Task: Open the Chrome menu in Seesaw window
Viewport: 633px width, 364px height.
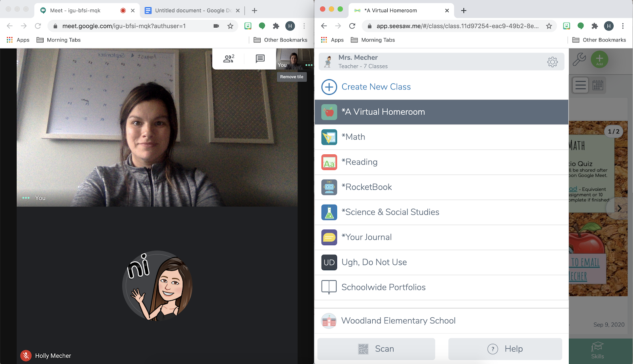Action: click(x=623, y=26)
